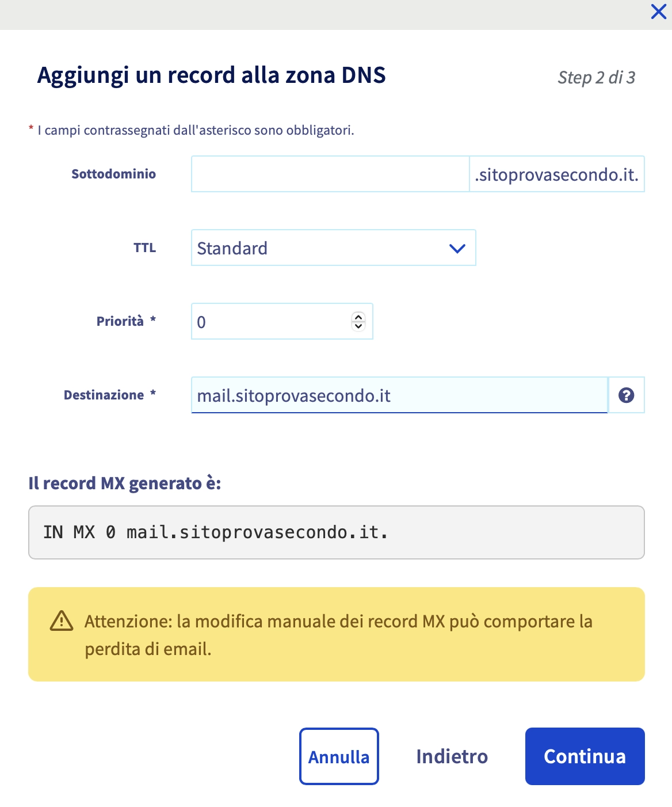Go back with the Indietro button

click(452, 756)
